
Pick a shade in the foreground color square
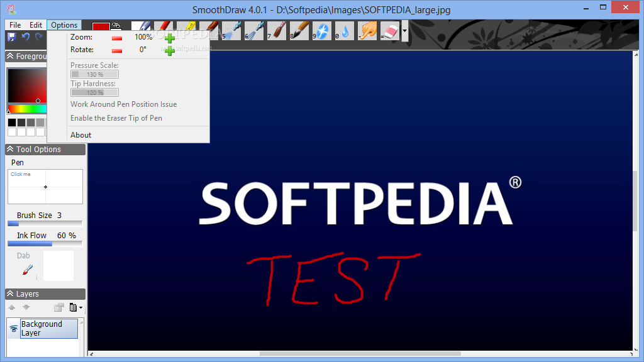point(27,85)
